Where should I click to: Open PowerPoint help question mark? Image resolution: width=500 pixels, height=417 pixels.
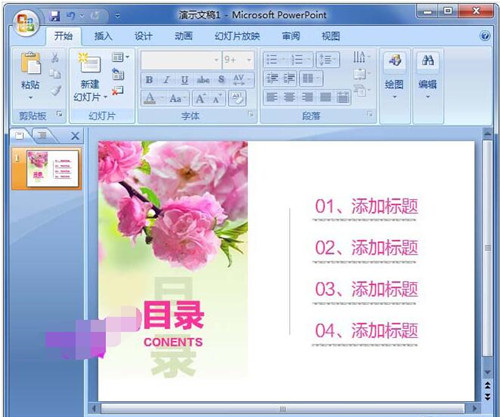(485, 36)
